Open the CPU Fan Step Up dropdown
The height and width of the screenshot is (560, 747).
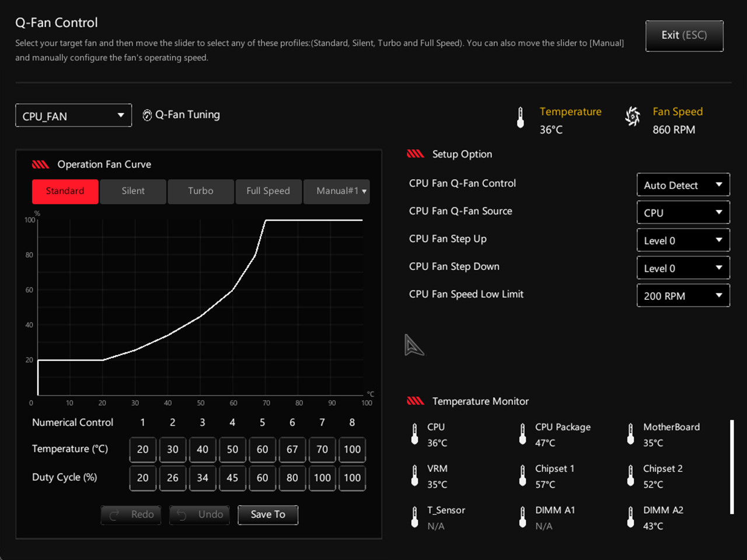pyautogui.click(x=683, y=240)
